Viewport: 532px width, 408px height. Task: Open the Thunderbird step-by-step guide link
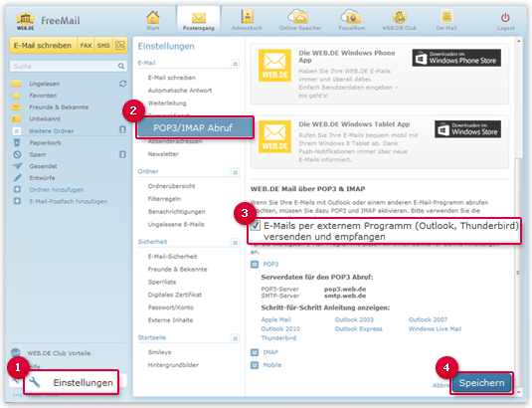278,338
